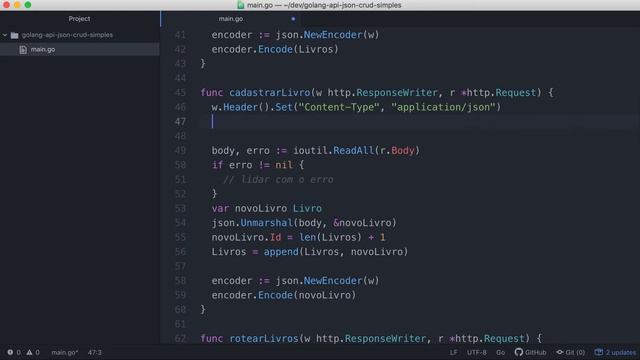This screenshot has height=360, width=640.
Task: Select golang-api-json-crud-simples project root
Action: [x=67, y=35]
